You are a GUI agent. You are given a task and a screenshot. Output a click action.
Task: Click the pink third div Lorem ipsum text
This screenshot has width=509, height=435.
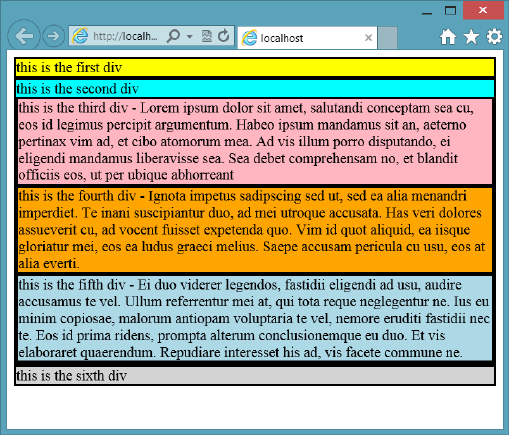click(x=255, y=141)
